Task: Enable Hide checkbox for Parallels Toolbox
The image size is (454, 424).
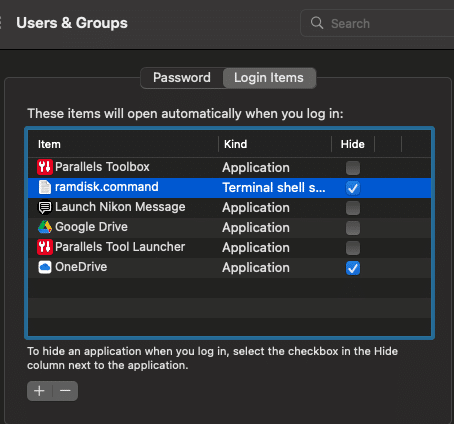Action: [x=353, y=168]
